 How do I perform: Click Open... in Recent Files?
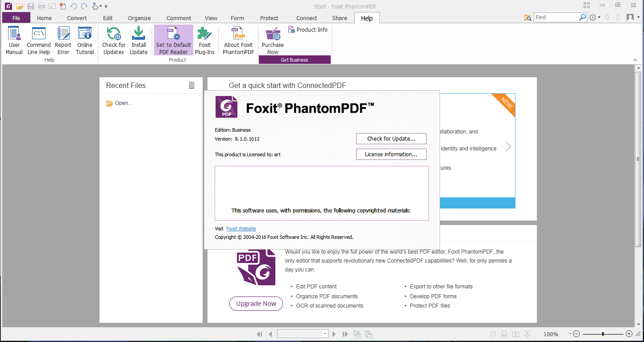pos(119,103)
